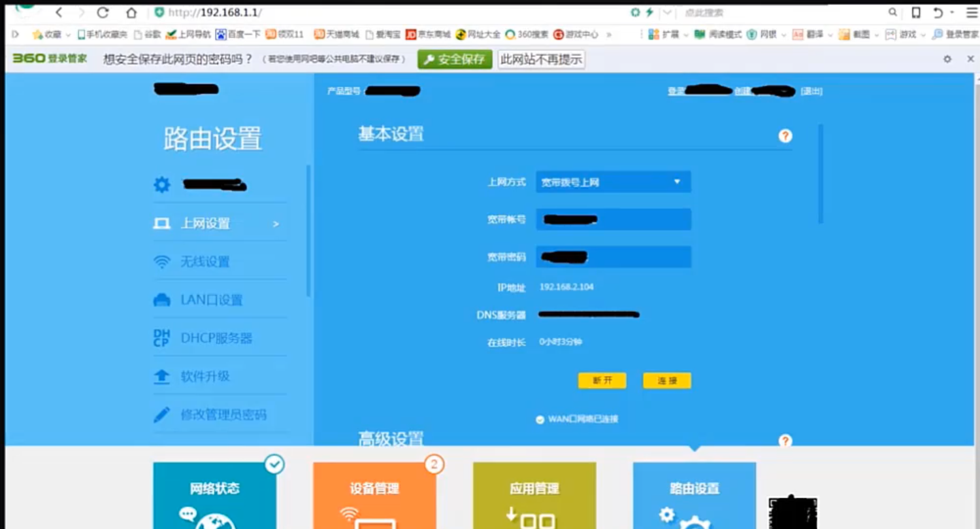Viewport: 980px width, 529px height.
Task: Expand the 收藏 bookmarks dropdown
Action: [x=67, y=35]
